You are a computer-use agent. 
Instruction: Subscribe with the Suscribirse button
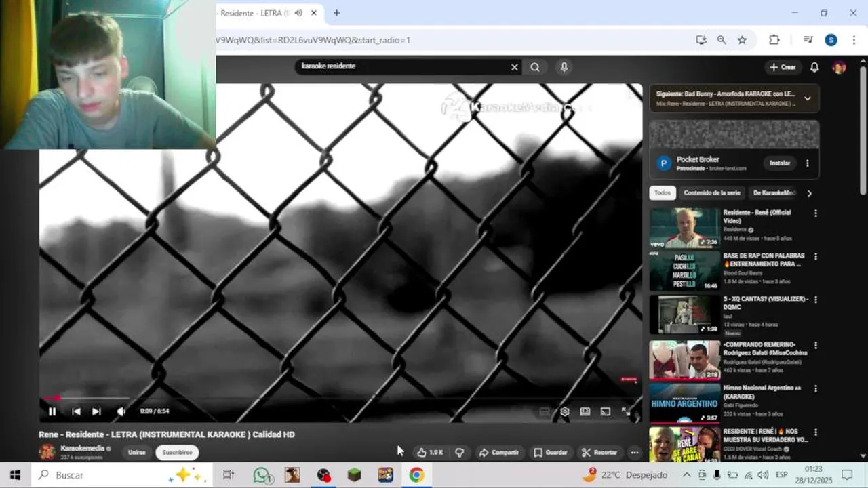[177, 452]
